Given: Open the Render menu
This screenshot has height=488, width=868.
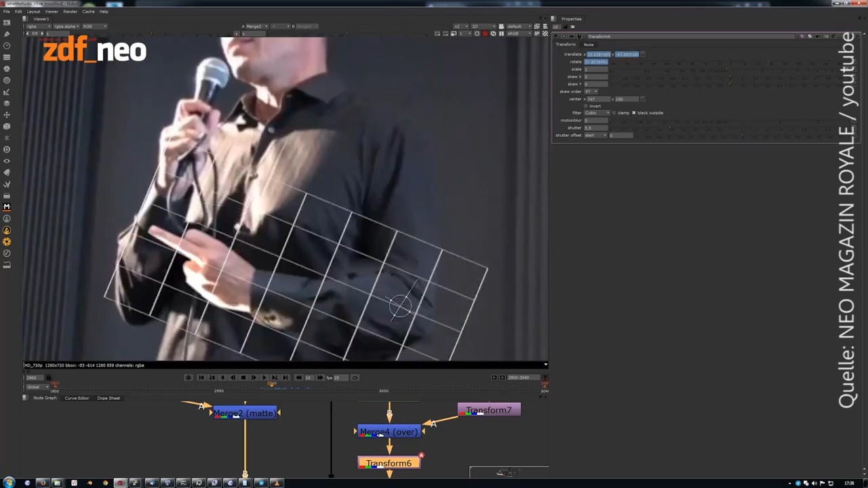Looking at the screenshot, I should tap(70, 12).
